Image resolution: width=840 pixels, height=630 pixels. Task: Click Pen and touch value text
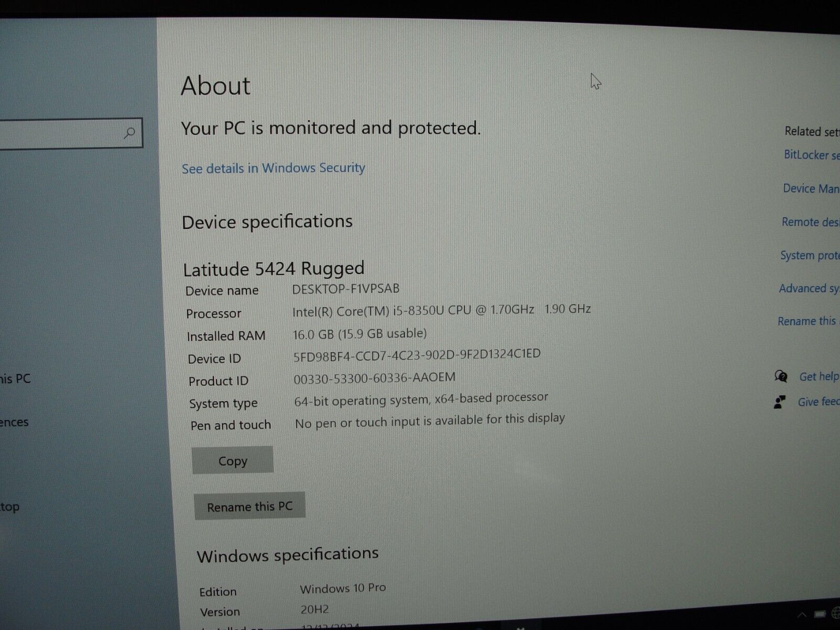pyautogui.click(x=430, y=421)
